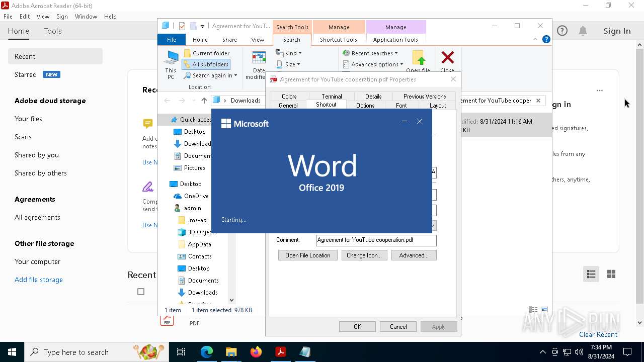This screenshot has height=362, width=644.
Task: Select the Terminal tab in Properties dialog
Action: [x=332, y=97]
